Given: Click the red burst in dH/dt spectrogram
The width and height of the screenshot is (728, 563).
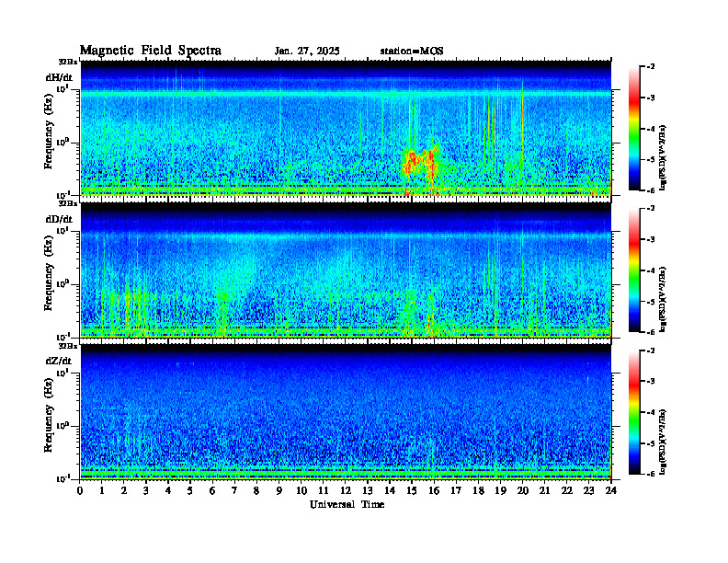Looking at the screenshot, I should [x=420, y=163].
